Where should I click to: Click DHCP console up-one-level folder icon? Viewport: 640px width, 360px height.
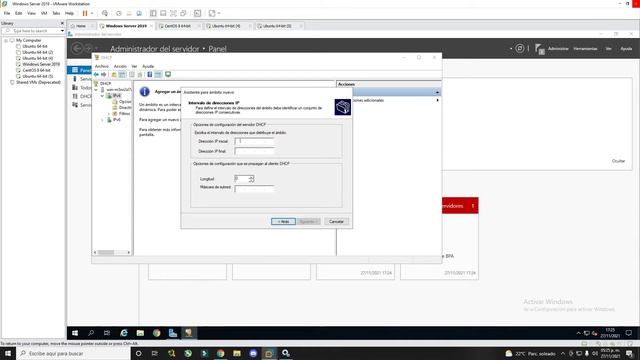[114, 74]
